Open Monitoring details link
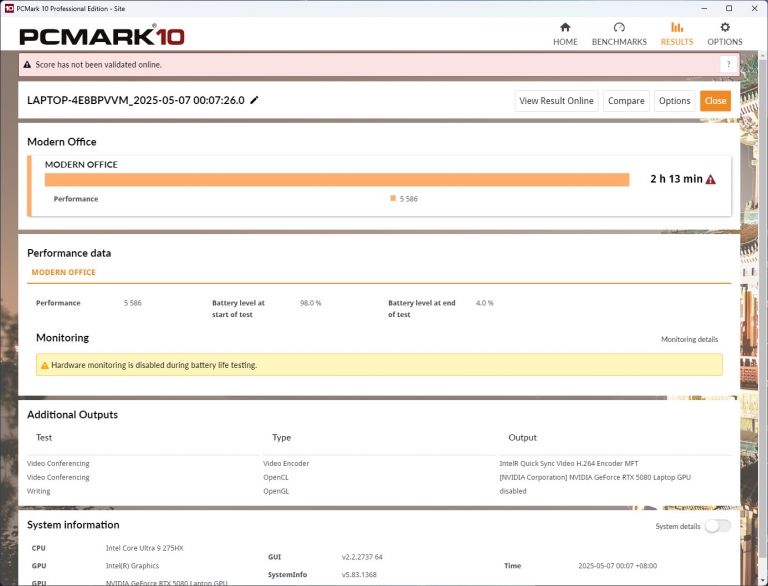768x586 pixels. 689,339
